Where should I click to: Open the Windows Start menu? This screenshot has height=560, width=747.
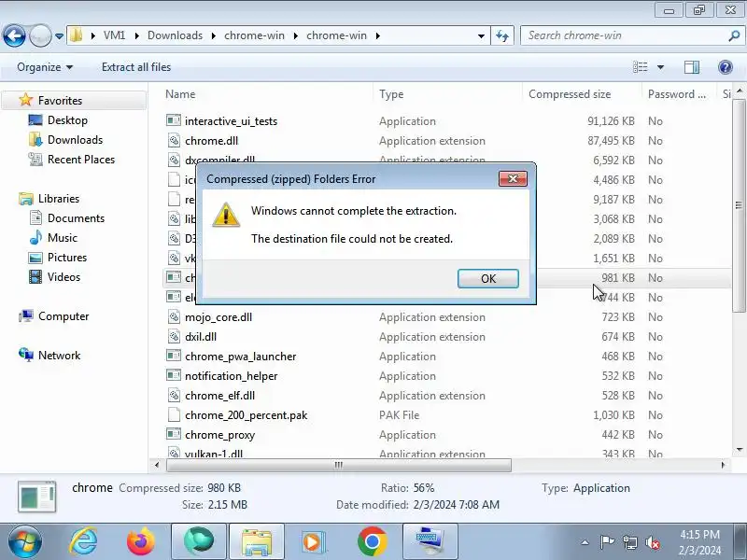pyautogui.click(x=24, y=541)
